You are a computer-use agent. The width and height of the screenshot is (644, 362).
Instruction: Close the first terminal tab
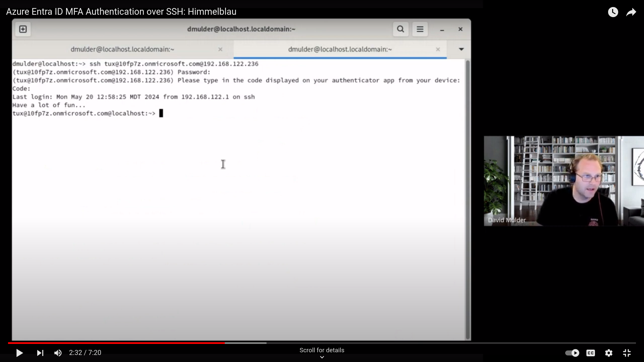point(220,49)
